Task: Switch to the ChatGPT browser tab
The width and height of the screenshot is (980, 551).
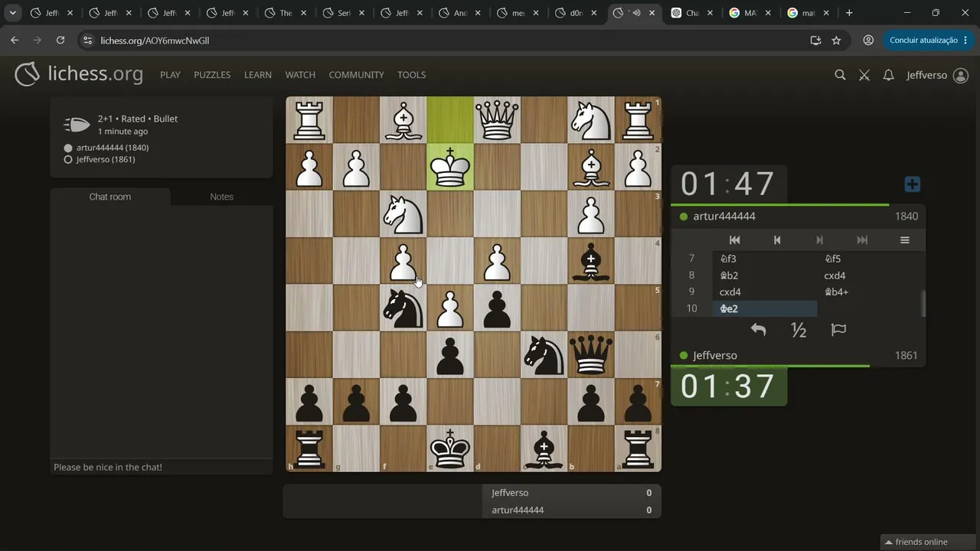Action: pos(693,13)
